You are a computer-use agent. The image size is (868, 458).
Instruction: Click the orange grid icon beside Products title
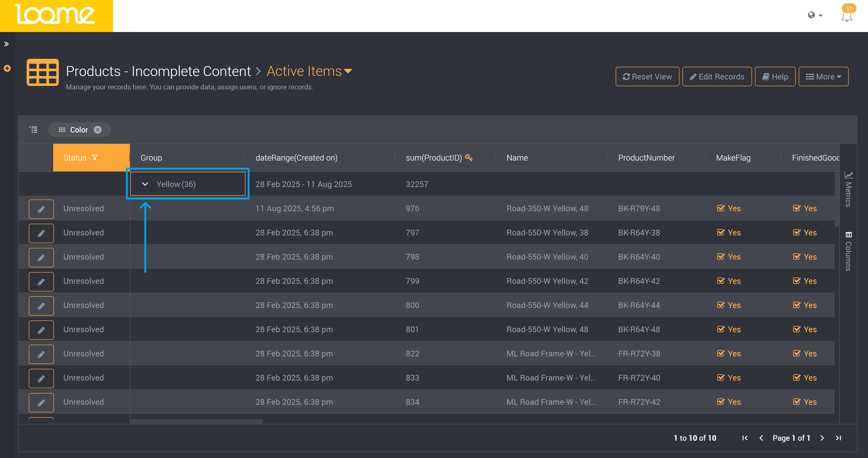(43, 72)
